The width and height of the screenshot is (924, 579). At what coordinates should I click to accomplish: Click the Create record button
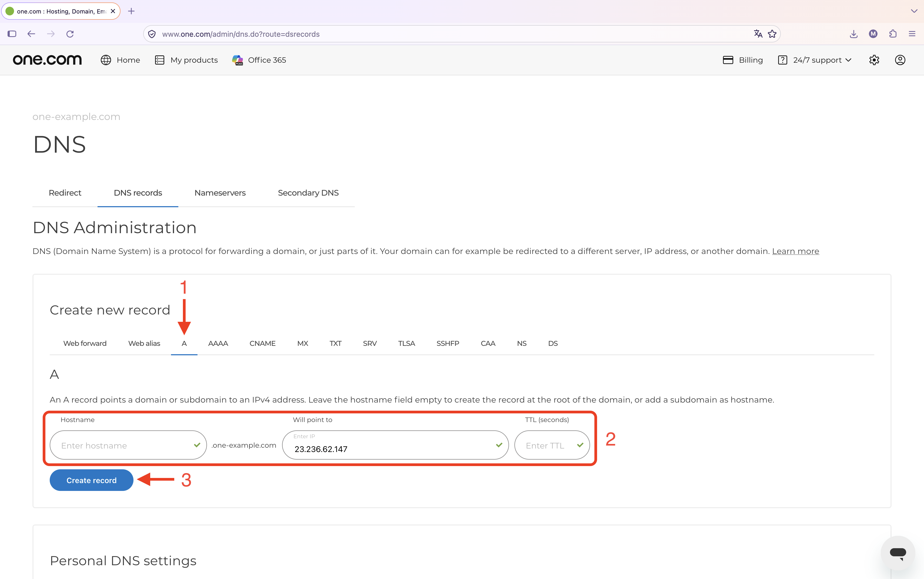coord(92,480)
